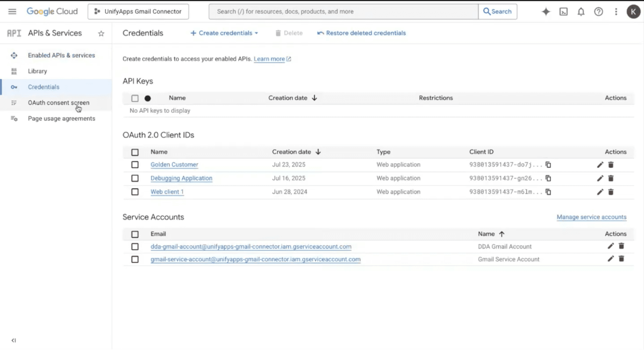The image size is (644, 350).
Task: Copy the Golden Customer client ID
Action: coord(548,165)
